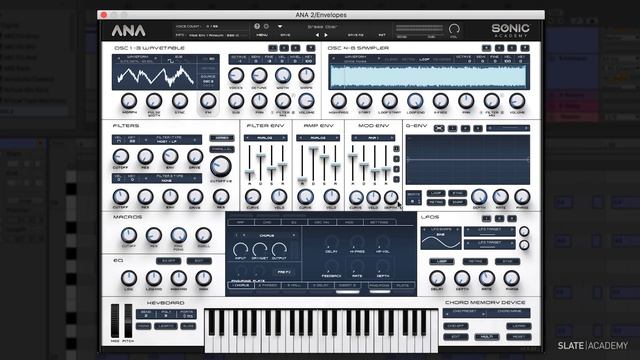Toggle the LFO RETRIG button
This screenshot has width=640, height=360.
click(x=475, y=261)
